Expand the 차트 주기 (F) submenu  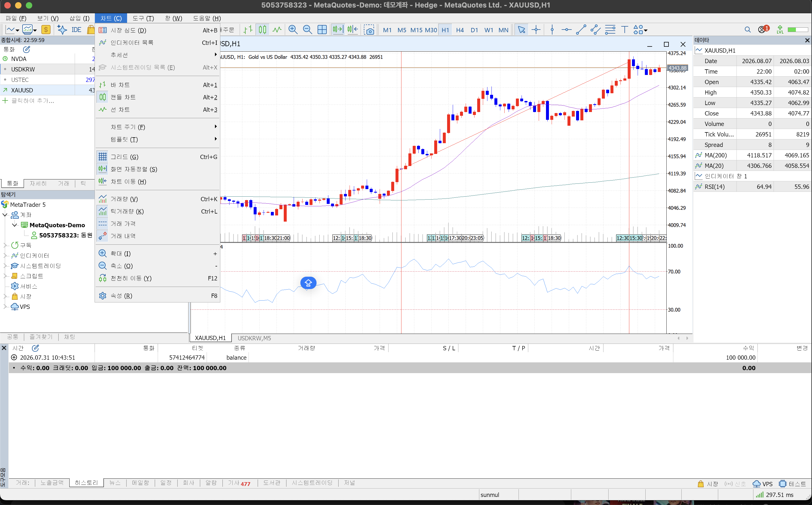tap(157, 127)
